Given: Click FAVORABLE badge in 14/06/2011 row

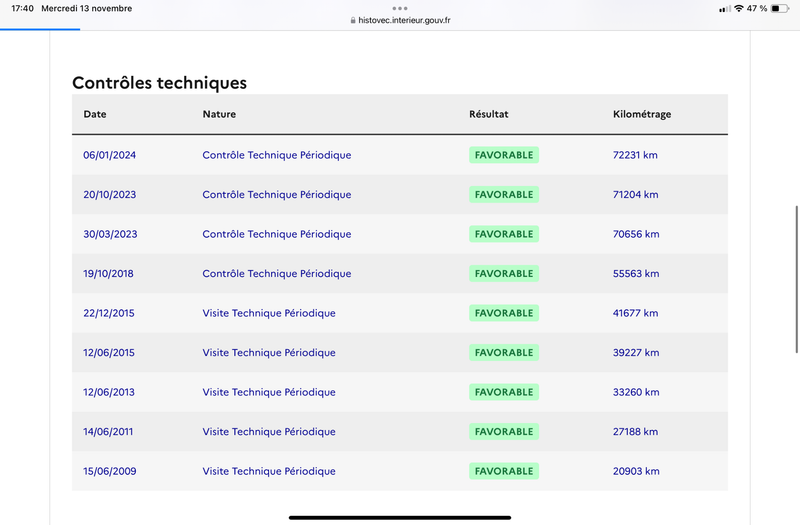Looking at the screenshot, I should pyautogui.click(x=504, y=432).
